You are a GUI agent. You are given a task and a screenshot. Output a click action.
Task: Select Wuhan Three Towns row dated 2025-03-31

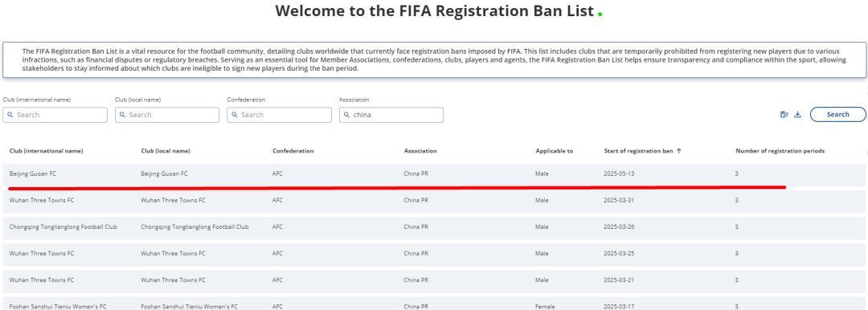point(434,201)
